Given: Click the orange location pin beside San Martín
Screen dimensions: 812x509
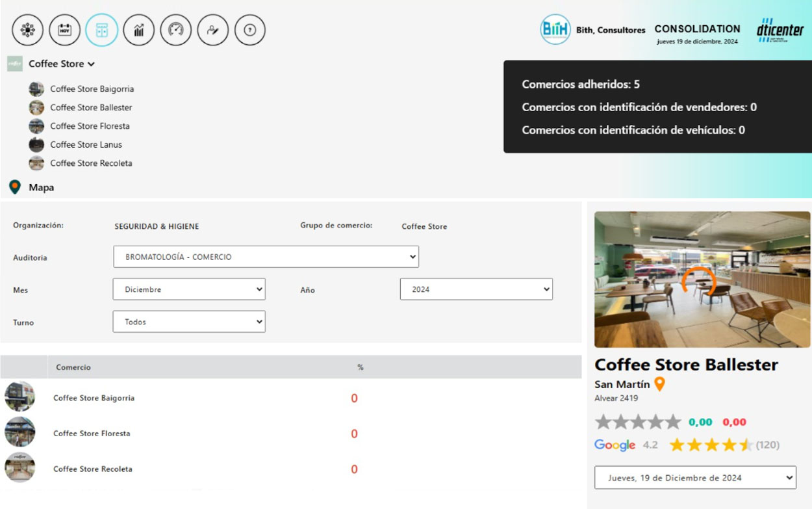Looking at the screenshot, I should click(659, 384).
